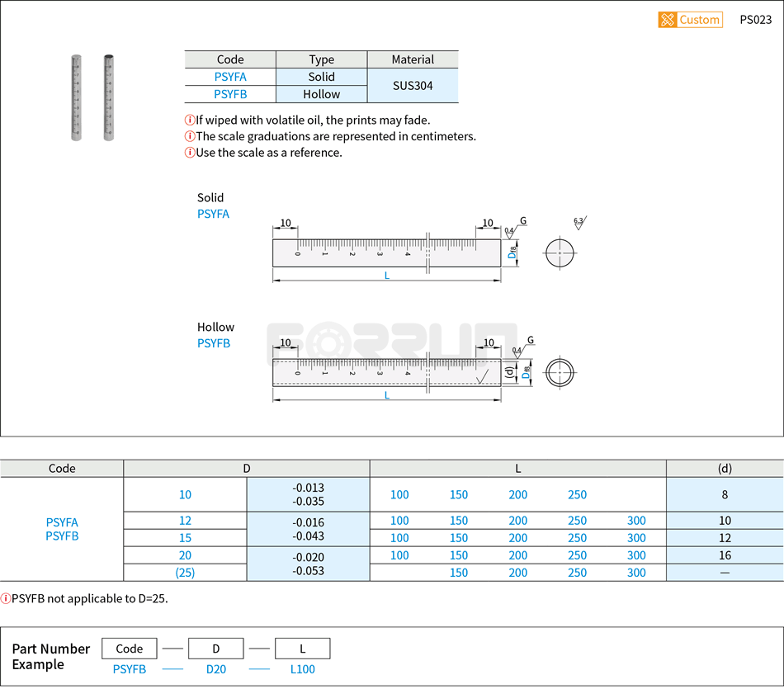Click the info icon before the PSYFB D=25 note
The image size is (784, 689).
pyautogui.click(x=8, y=598)
